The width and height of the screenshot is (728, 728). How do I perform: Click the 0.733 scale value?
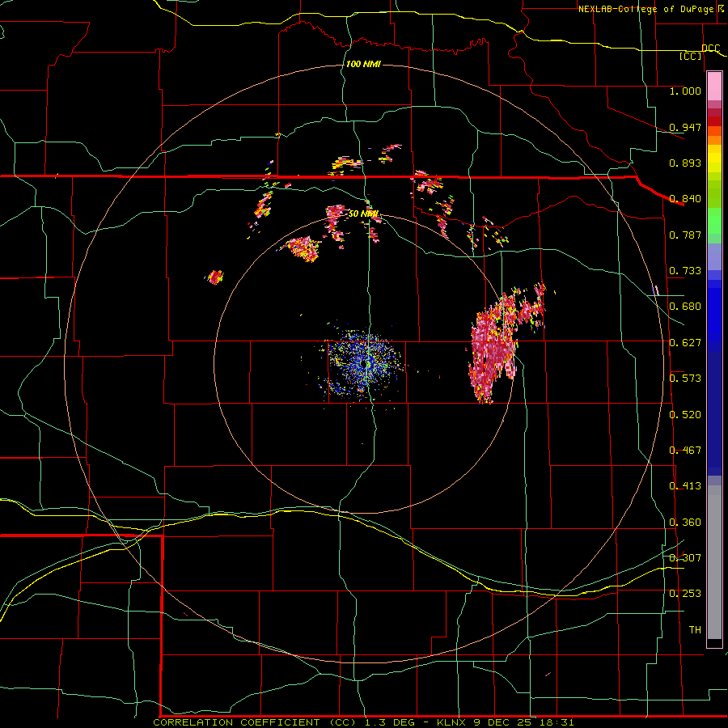click(685, 271)
